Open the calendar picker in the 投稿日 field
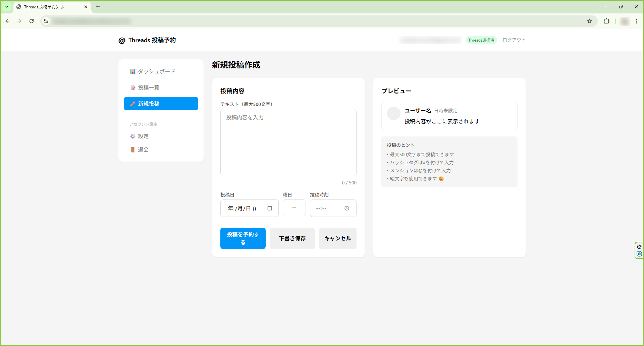Screen dimensions: 644x346 270,208
